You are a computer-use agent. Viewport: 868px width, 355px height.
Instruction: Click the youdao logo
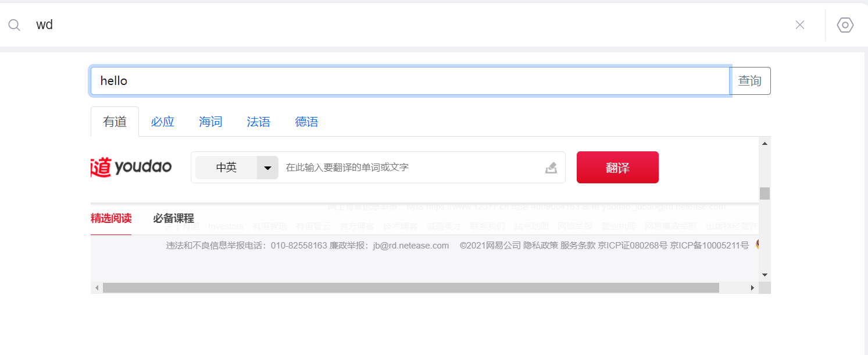pyautogui.click(x=131, y=167)
